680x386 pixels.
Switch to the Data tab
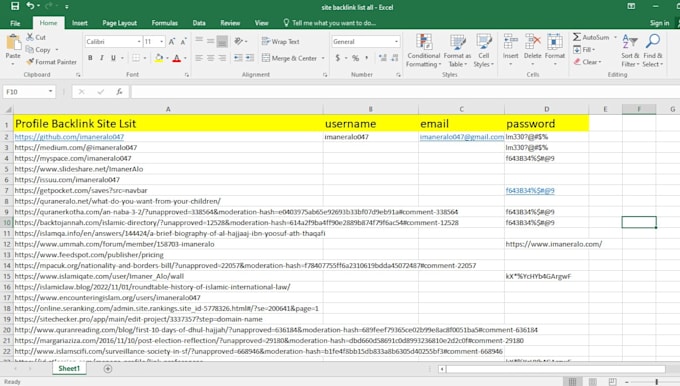click(x=199, y=23)
